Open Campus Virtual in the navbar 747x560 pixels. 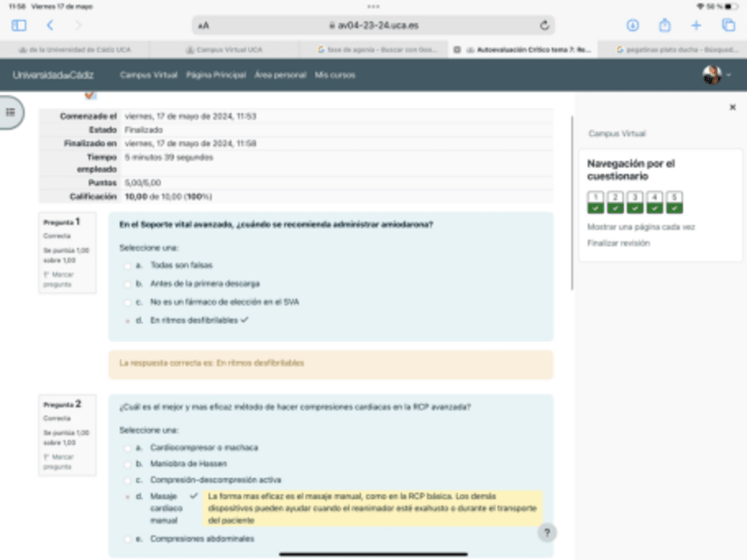coord(149,75)
